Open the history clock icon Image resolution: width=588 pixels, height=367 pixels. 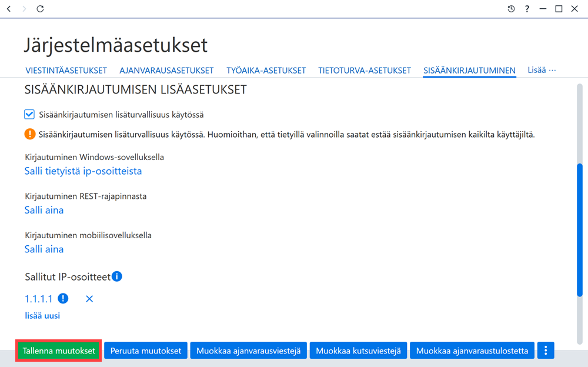tap(511, 9)
